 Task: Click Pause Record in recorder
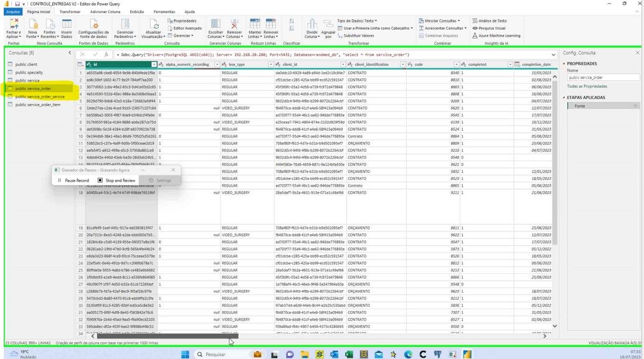coord(73,180)
